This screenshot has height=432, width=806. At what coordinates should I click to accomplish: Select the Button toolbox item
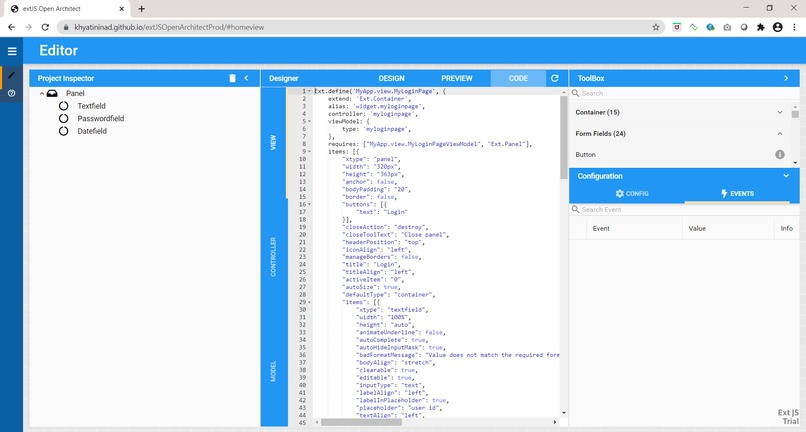[x=585, y=155]
